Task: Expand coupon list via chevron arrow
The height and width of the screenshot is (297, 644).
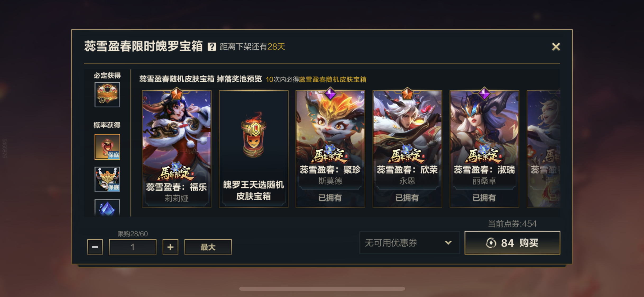Action: click(448, 243)
